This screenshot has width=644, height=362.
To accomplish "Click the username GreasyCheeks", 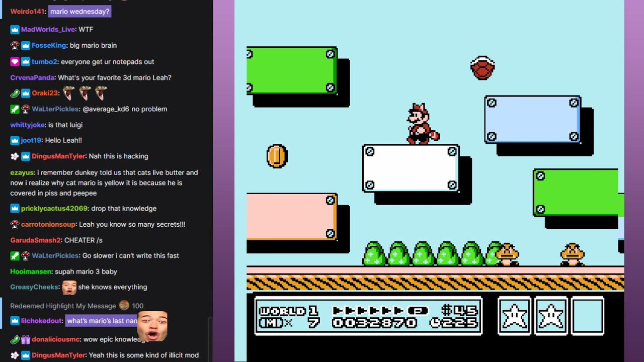I will tap(34, 287).
